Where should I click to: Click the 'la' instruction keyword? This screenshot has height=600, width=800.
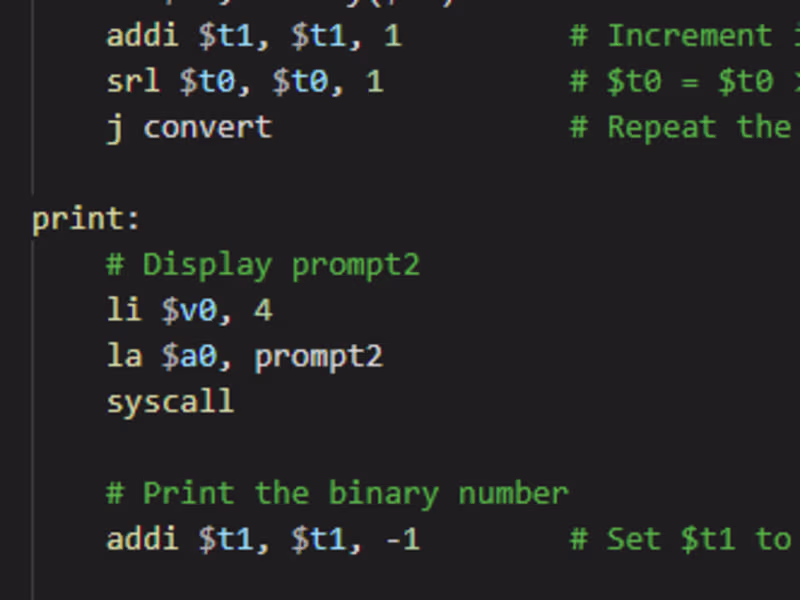[x=124, y=356]
